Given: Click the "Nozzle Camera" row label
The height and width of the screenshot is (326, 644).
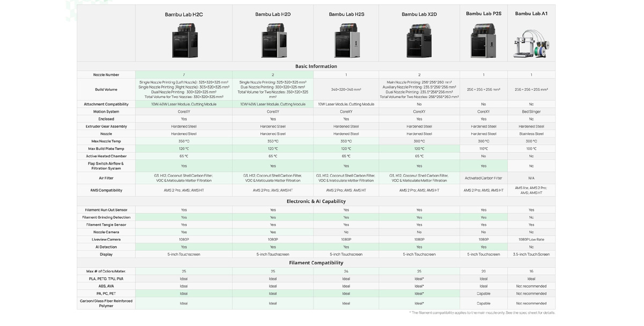Looking at the screenshot, I should point(106,232).
